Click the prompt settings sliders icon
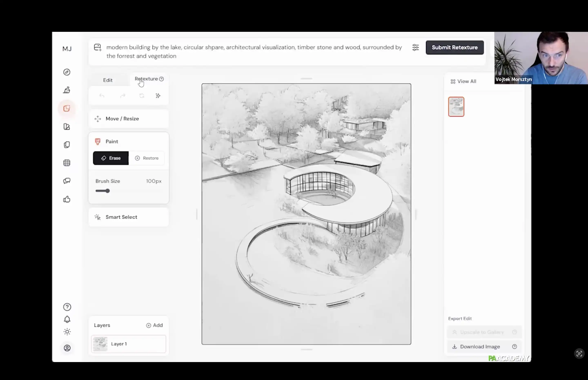 415,47
